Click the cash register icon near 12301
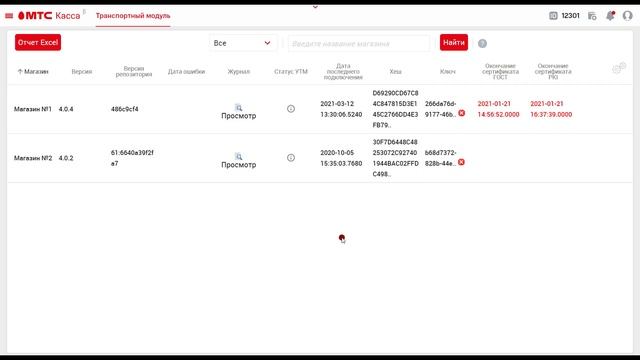640x360 pixels. [553, 16]
